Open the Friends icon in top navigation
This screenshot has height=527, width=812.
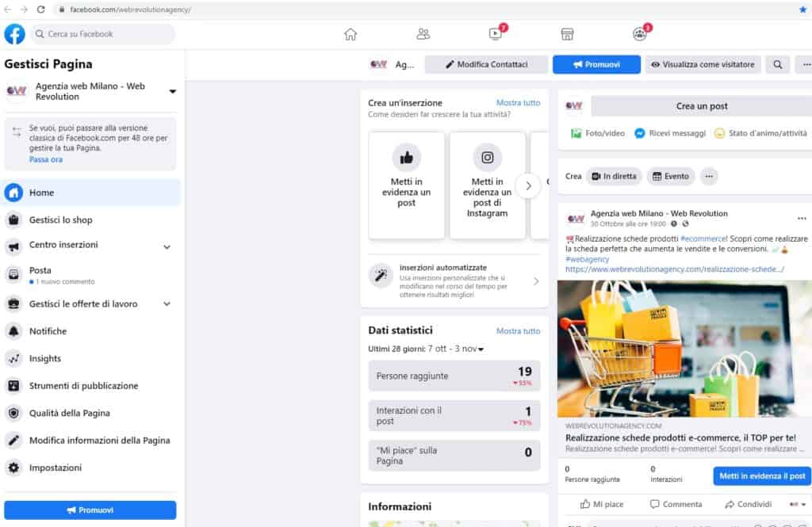tap(423, 34)
